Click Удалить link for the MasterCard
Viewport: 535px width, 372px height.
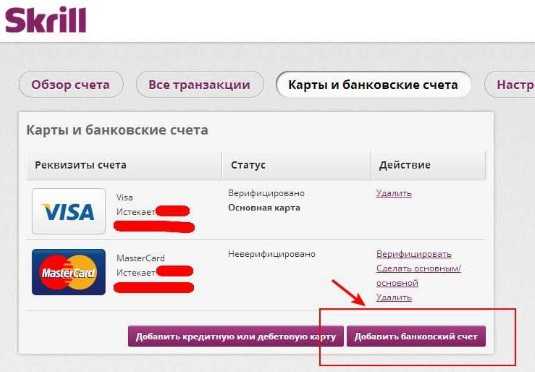pos(394,297)
